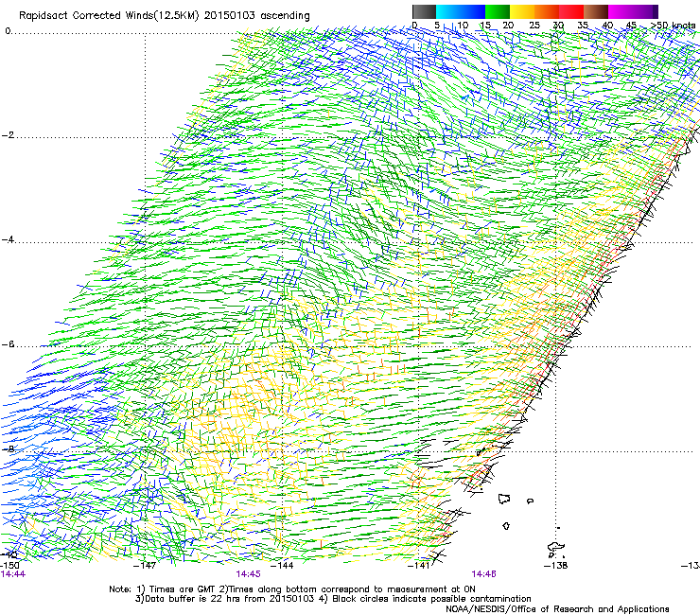Select the '-2' latitude axis label

[x=8, y=135]
